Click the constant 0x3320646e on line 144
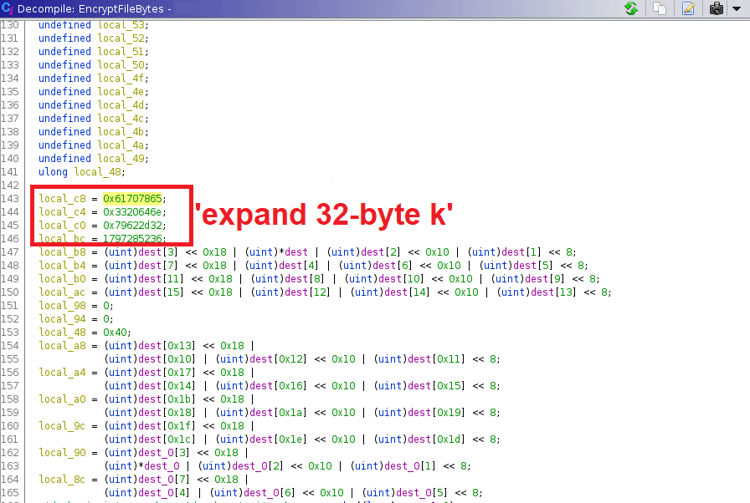 [132, 212]
